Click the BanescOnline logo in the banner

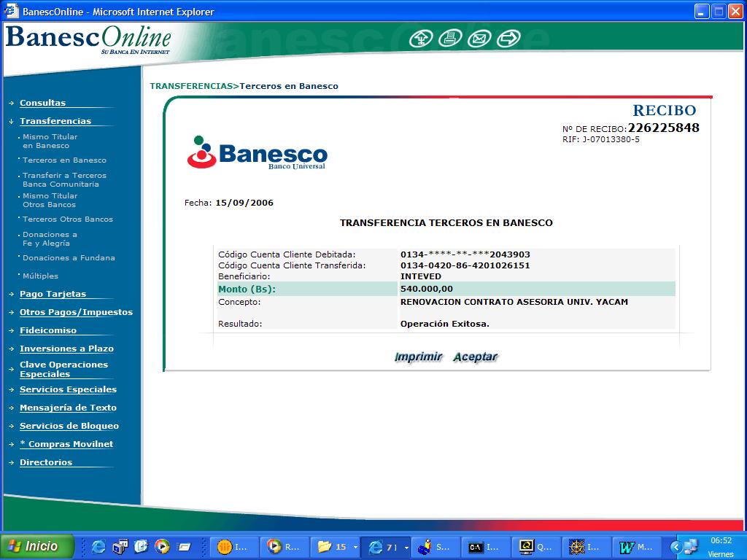(88, 39)
